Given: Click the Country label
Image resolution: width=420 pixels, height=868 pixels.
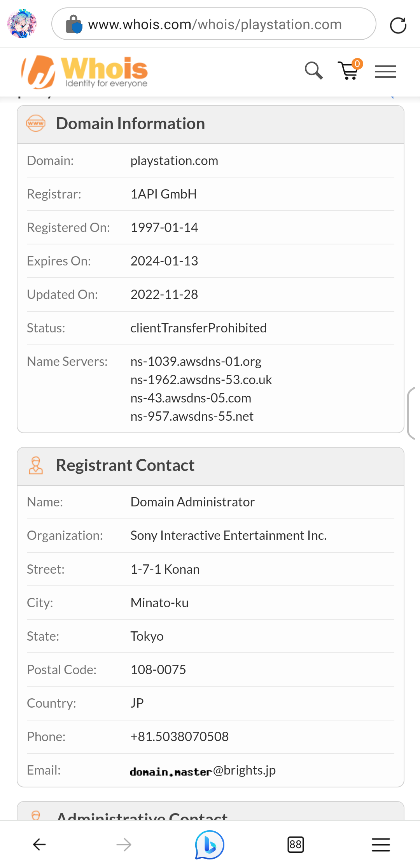Looking at the screenshot, I should [x=52, y=703].
